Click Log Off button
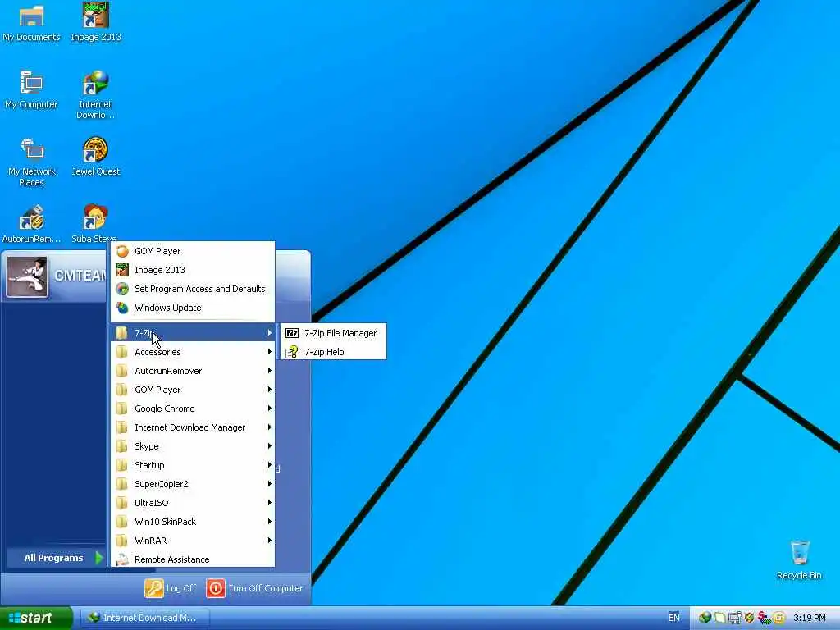This screenshot has height=630, width=840. coord(171,588)
